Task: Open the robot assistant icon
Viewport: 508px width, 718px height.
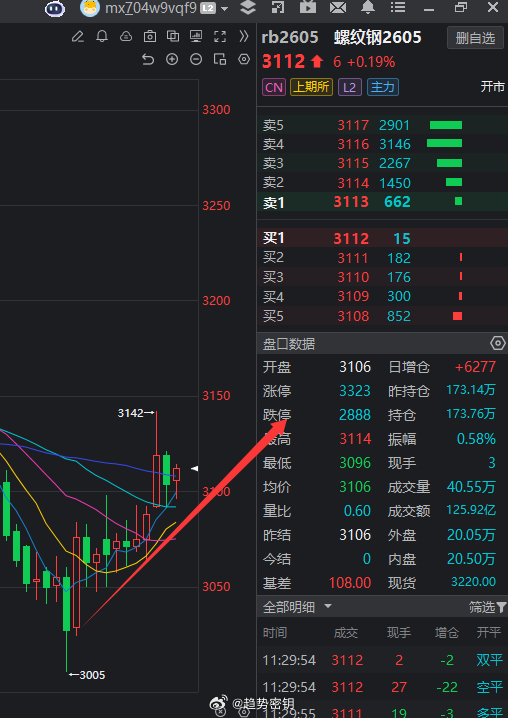Action: click(55, 8)
